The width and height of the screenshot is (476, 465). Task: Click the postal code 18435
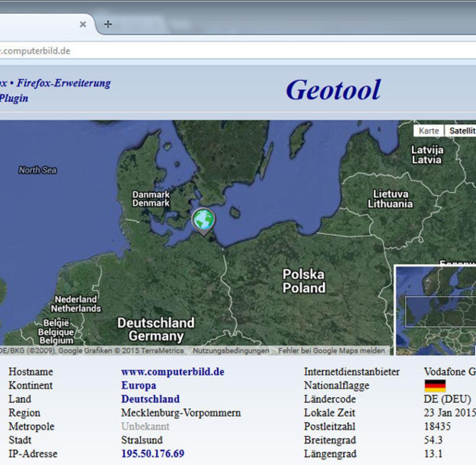click(x=437, y=426)
